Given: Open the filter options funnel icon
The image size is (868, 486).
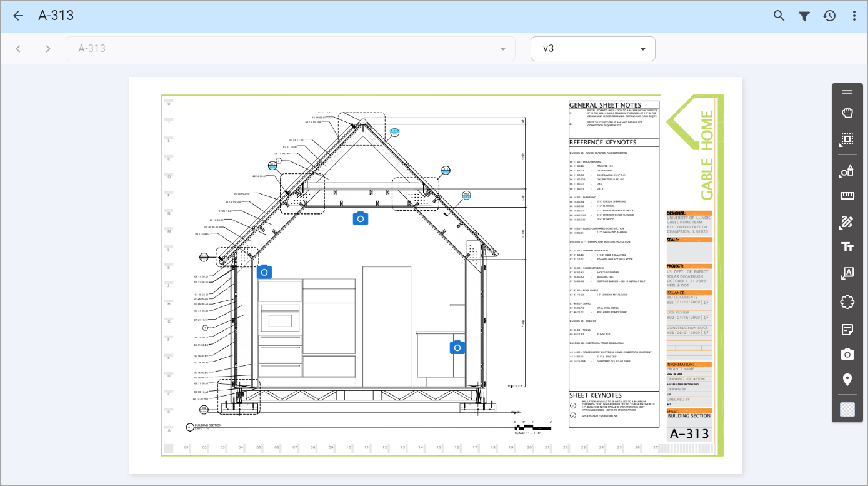Looking at the screenshot, I should 804,16.
